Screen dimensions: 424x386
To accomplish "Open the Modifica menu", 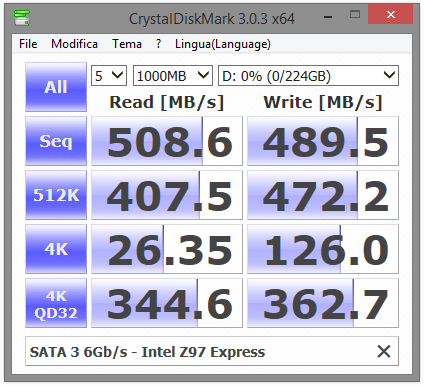I will click(x=74, y=44).
